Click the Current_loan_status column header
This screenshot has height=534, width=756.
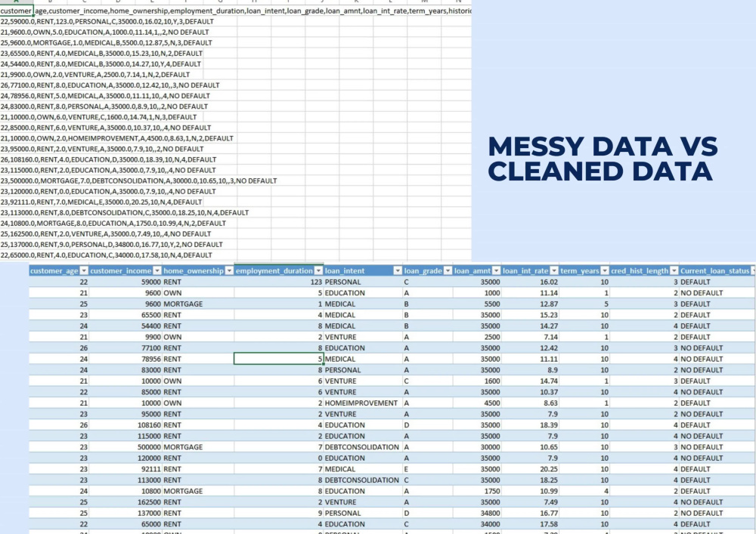(x=714, y=270)
